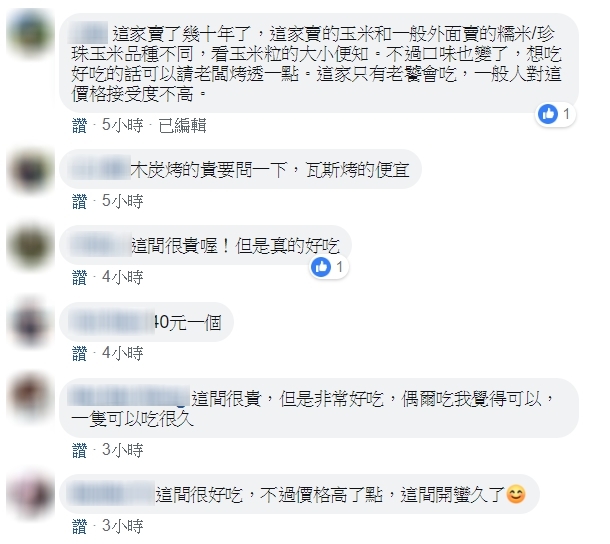The image size is (610, 544).
Task: Open the avatar beside the 40元一個 comment
Action: coord(30,323)
